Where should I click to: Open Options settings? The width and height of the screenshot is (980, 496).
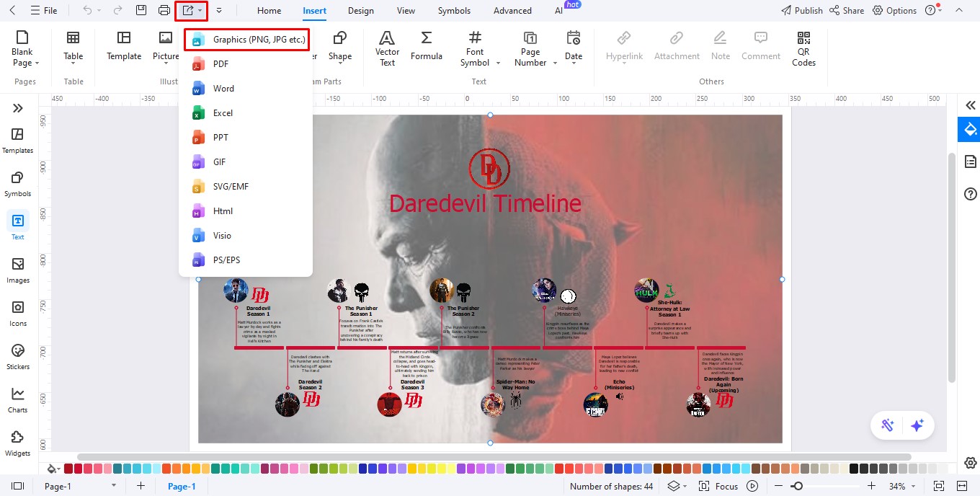tap(894, 11)
